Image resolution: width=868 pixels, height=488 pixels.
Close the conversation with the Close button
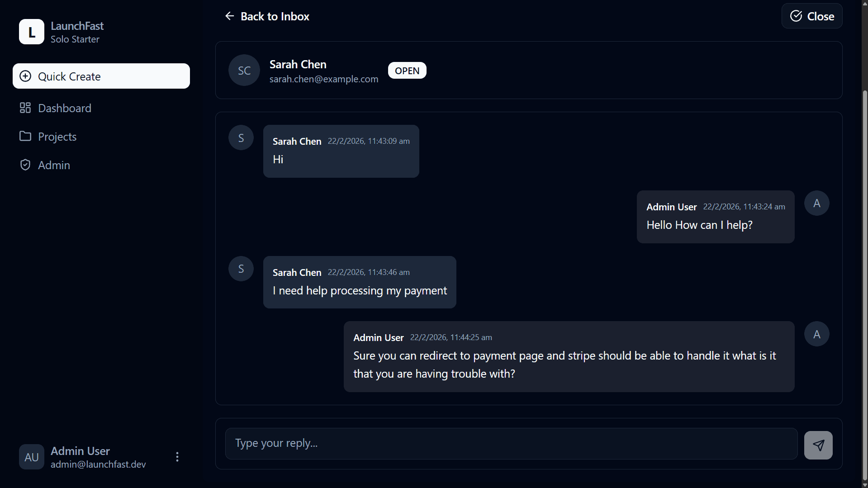812,16
